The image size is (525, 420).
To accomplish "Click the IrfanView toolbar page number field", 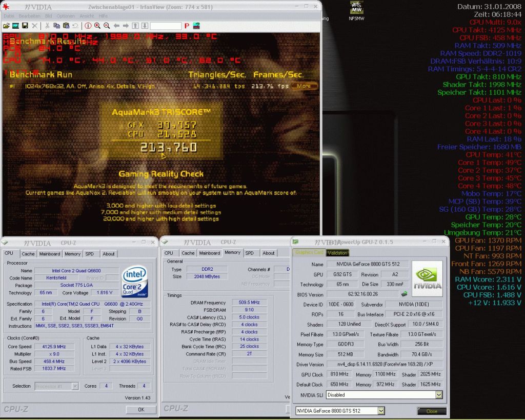I will tap(166, 26).
